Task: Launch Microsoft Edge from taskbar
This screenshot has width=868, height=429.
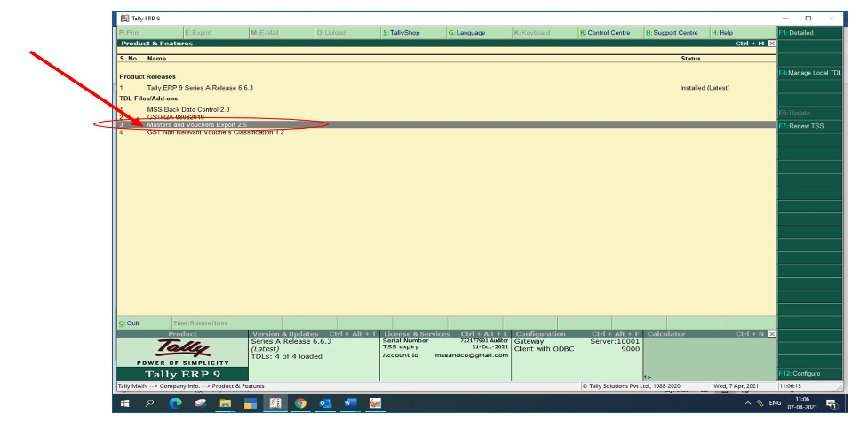Action: 176,403
